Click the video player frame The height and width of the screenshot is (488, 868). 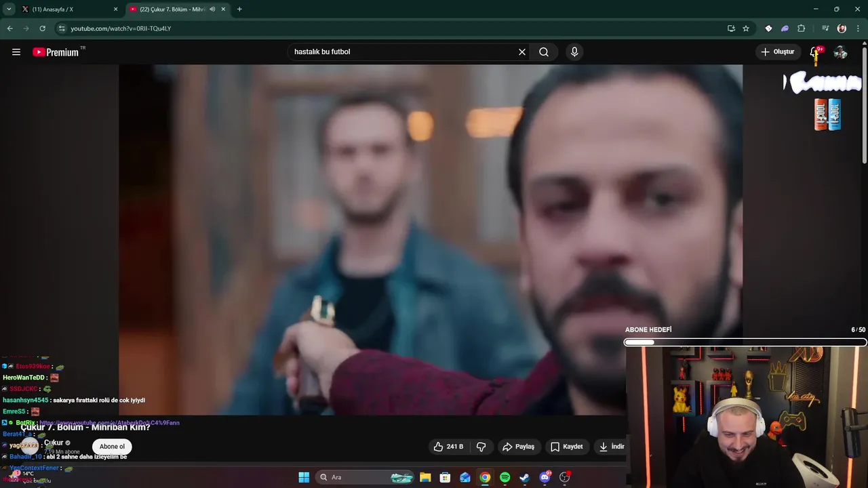click(x=431, y=239)
